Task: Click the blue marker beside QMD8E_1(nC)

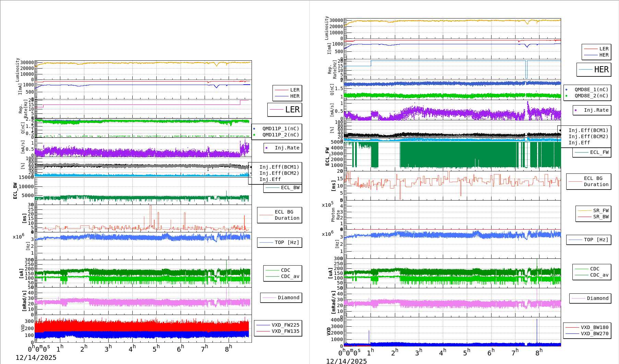Action: pyautogui.click(x=566, y=89)
